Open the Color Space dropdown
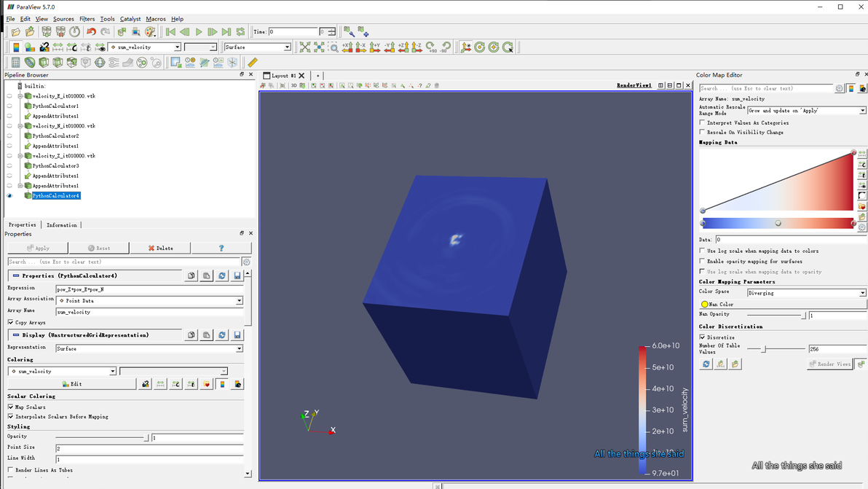The width and height of the screenshot is (868, 489). 806,293
